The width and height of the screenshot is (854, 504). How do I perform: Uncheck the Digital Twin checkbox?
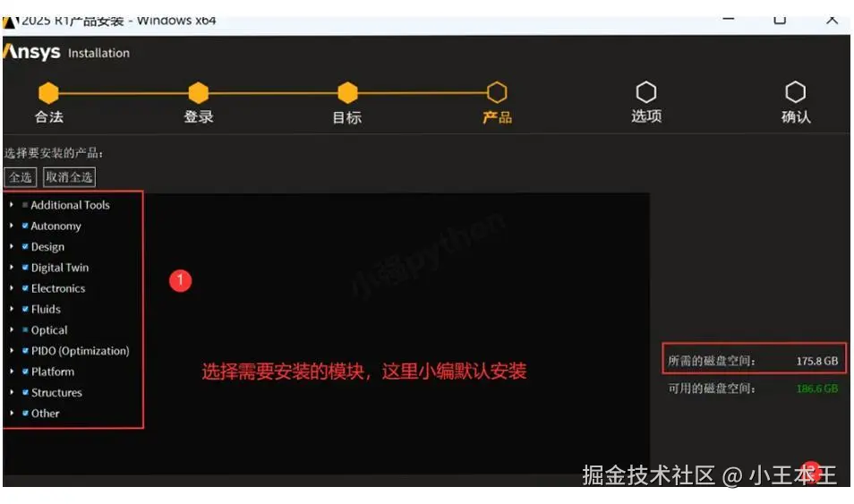pos(25,267)
